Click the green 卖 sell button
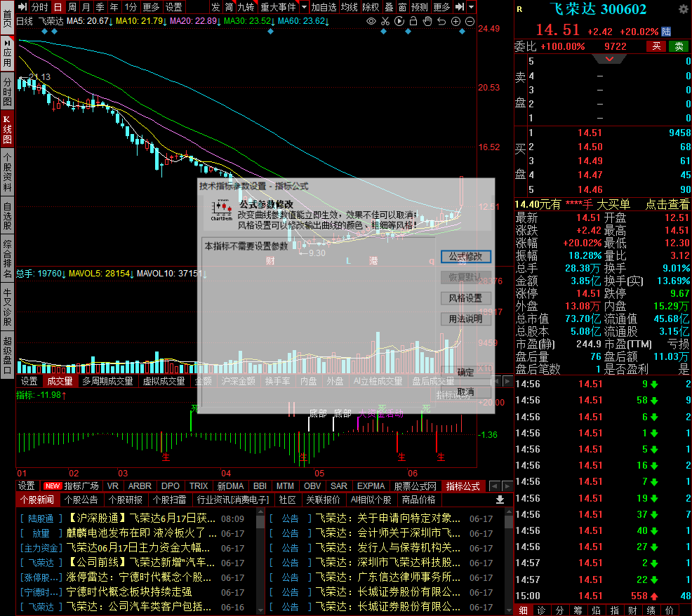This screenshot has height=616, width=692. pyautogui.click(x=679, y=46)
